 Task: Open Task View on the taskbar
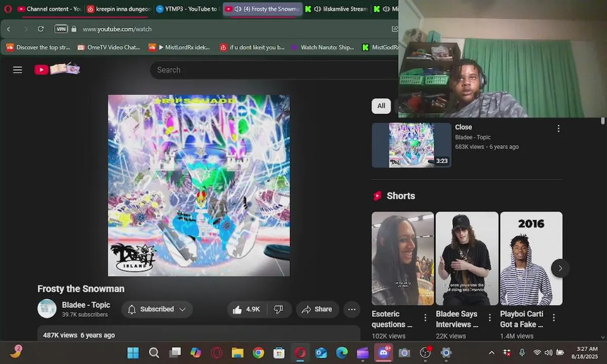tap(175, 352)
